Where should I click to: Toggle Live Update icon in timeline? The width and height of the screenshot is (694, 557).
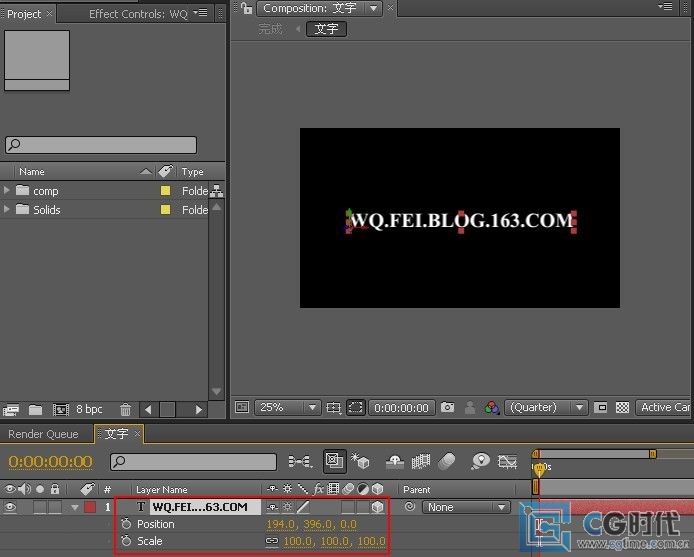click(334, 461)
